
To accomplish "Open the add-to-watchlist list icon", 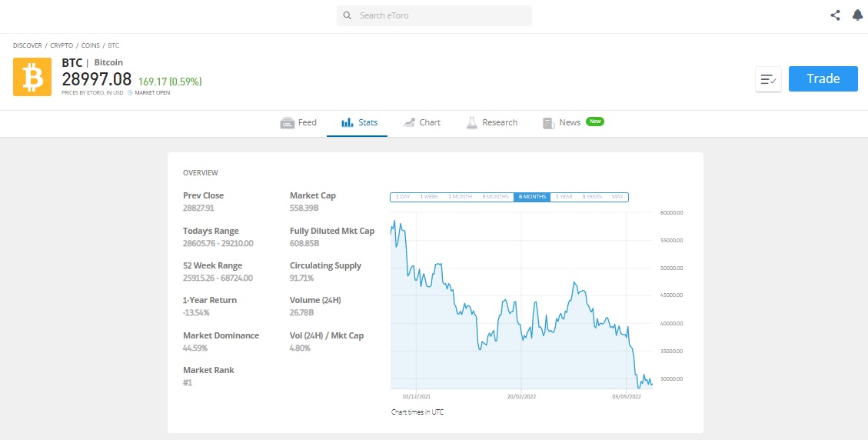I will pyautogui.click(x=768, y=79).
